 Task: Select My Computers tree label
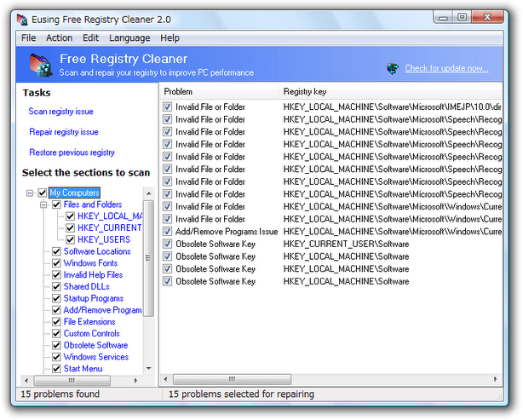[x=74, y=193]
